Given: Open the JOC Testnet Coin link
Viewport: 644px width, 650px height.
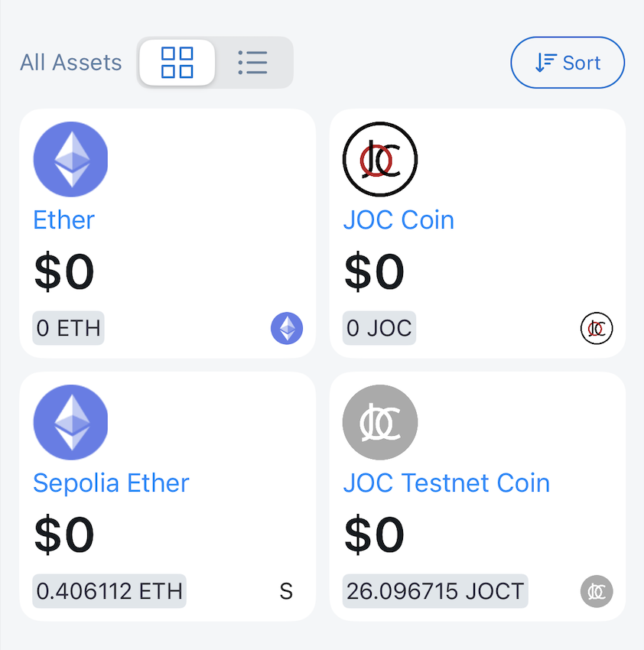Looking at the screenshot, I should pos(447,483).
